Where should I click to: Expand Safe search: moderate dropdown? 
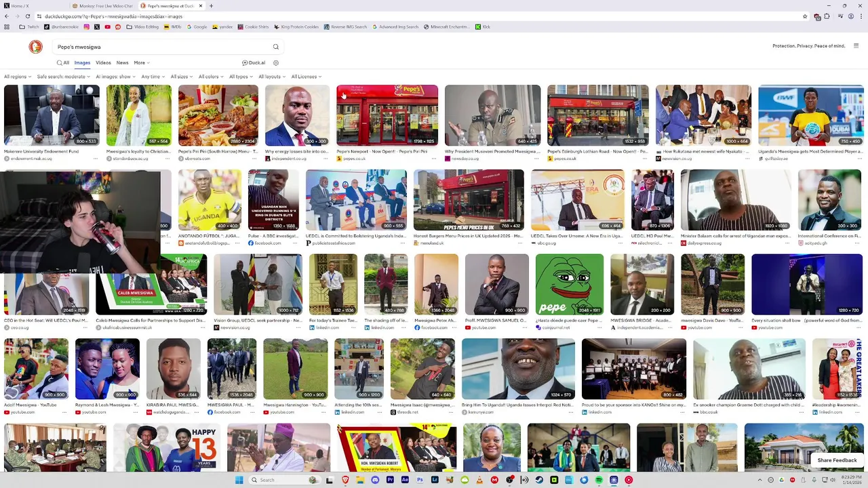click(x=64, y=77)
